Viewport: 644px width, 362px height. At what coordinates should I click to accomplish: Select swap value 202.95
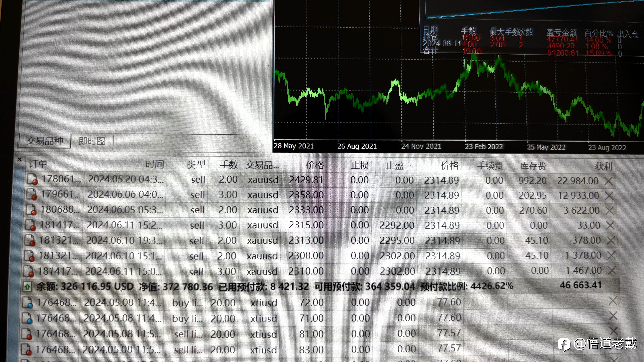click(533, 196)
